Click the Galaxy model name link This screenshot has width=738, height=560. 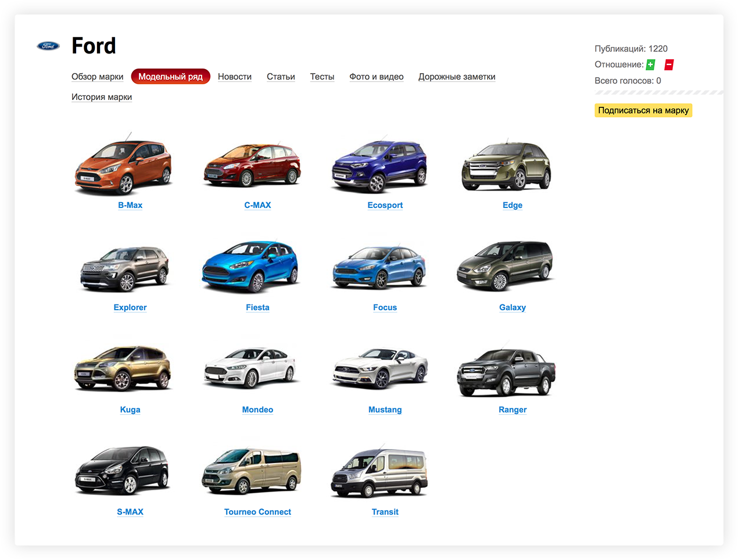pos(512,307)
